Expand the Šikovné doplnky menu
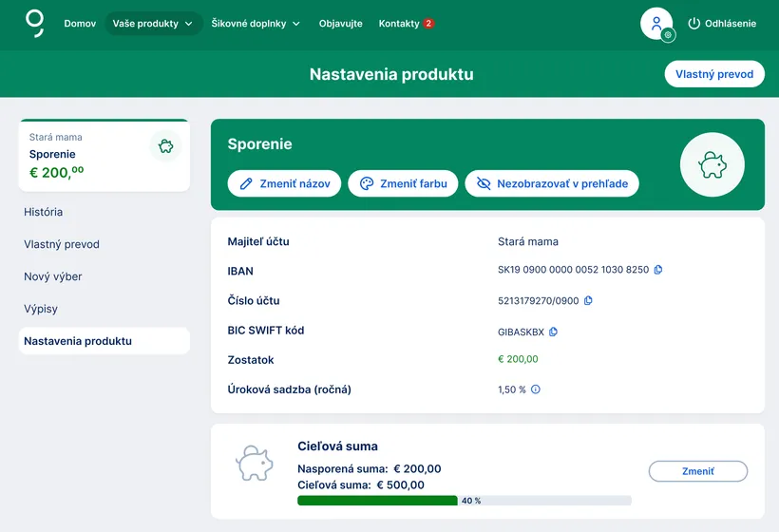The width and height of the screenshot is (779, 532). click(x=256, y=24)
